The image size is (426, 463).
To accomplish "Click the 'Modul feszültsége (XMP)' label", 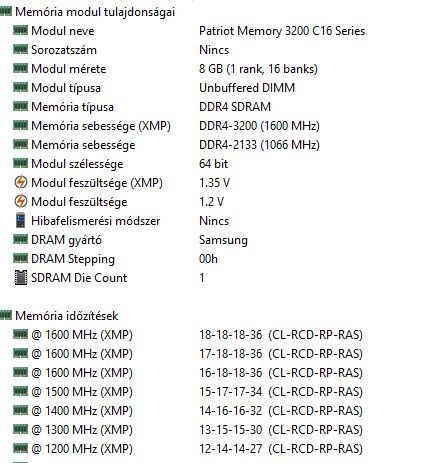I will point(97,183).
